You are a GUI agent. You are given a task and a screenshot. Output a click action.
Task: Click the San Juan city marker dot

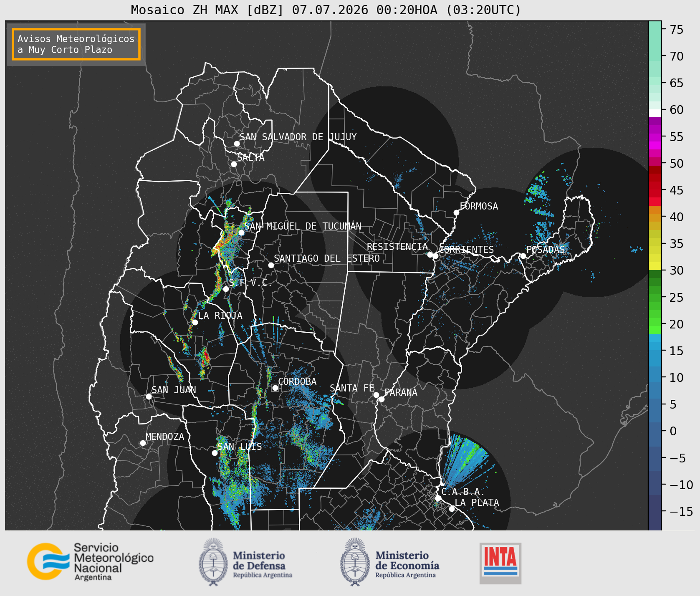coord(149,396)
